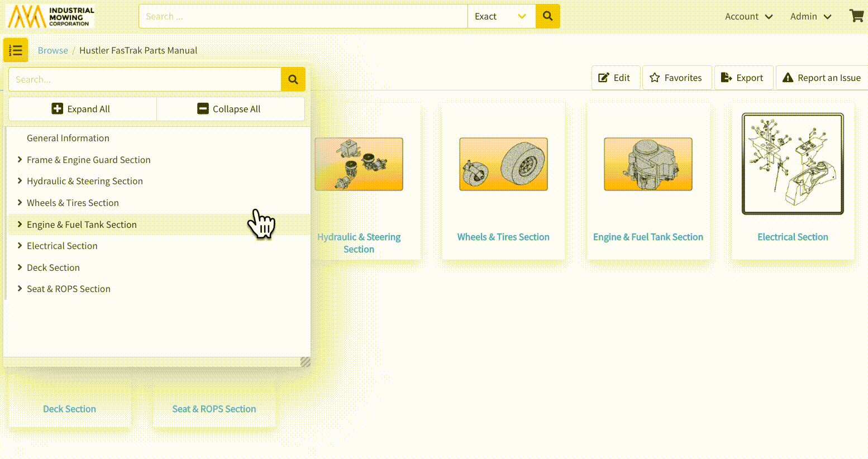Click the sidebar search input field
868x459 pixels.
[x=144, y=79]
